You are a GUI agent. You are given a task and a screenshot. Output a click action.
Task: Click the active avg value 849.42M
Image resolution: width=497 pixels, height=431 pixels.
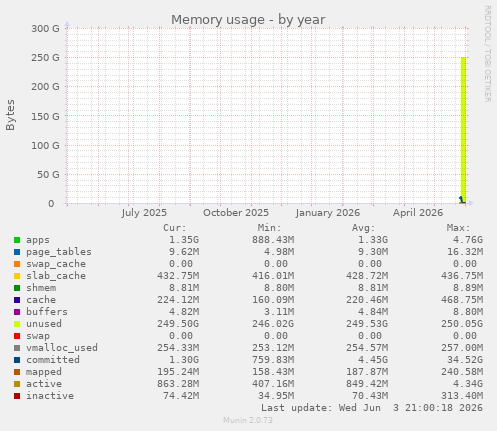367,384
